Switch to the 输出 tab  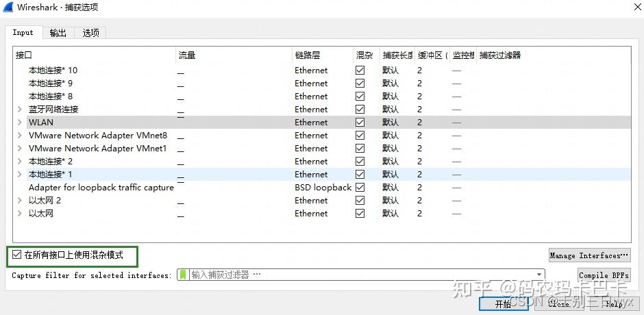[x=58, y=33]
